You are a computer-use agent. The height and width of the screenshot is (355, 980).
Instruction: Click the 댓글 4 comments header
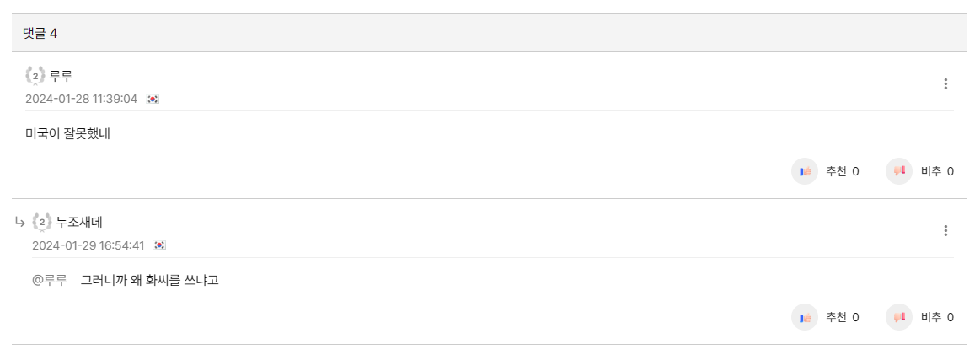click(x=40, y=33)
